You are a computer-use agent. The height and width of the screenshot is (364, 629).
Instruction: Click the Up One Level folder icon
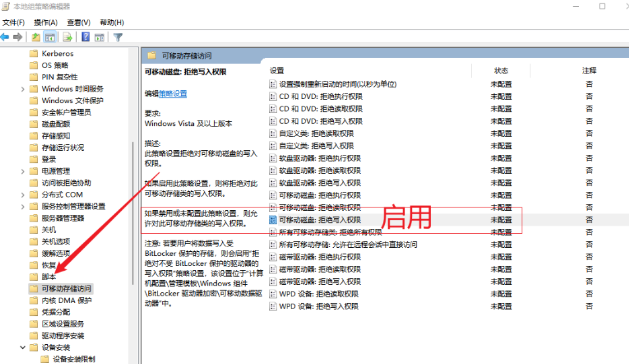pyautogui.click(x=36, y=37)
